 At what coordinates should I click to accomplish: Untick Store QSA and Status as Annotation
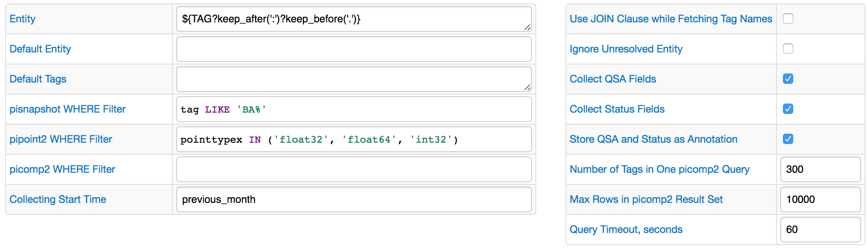coord(788,139)
